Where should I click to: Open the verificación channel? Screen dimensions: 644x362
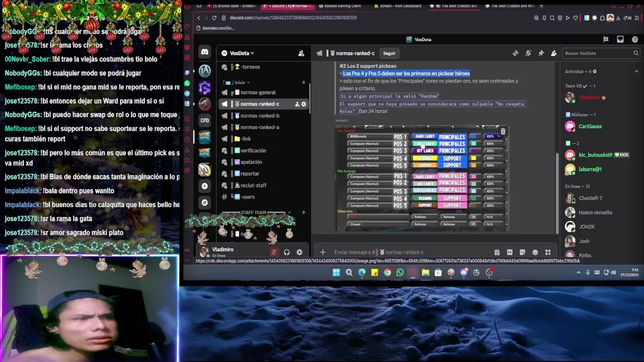[265, 150]
